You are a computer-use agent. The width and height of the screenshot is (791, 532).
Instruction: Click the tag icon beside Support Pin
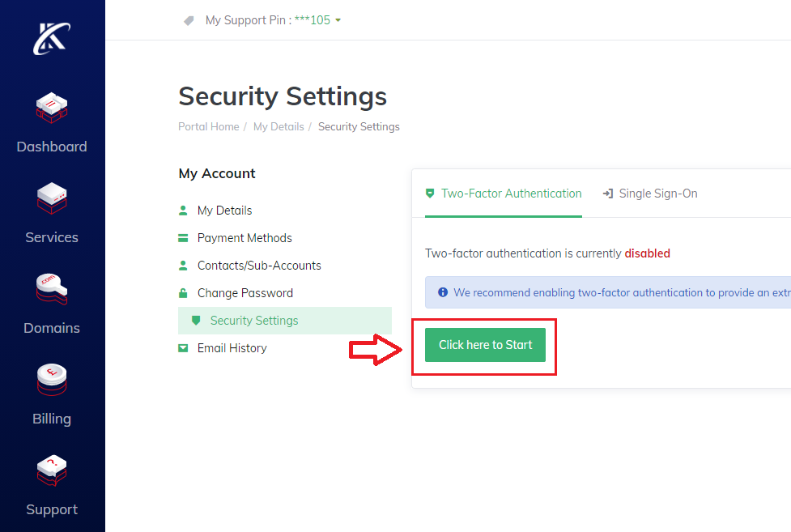pos(189,20)
